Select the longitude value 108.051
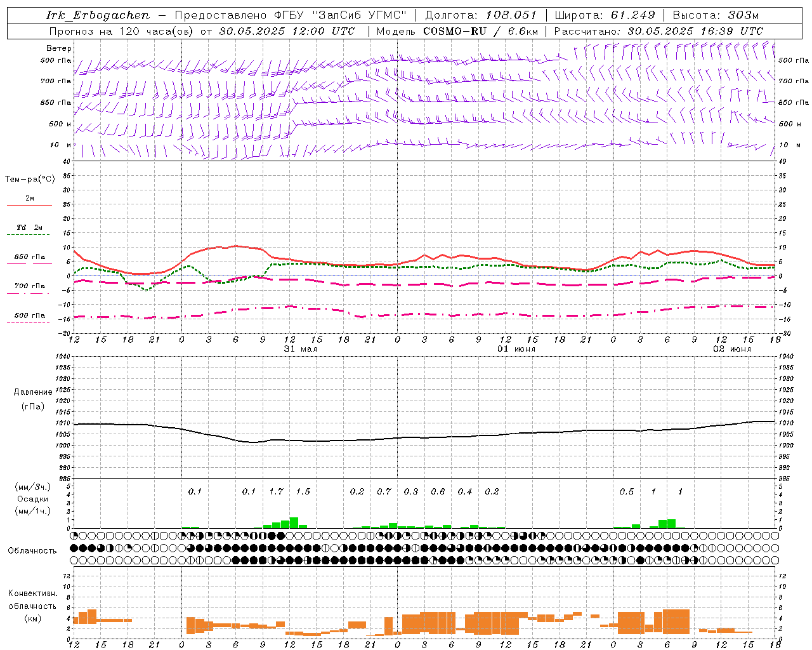 click(x=511, y=15)
